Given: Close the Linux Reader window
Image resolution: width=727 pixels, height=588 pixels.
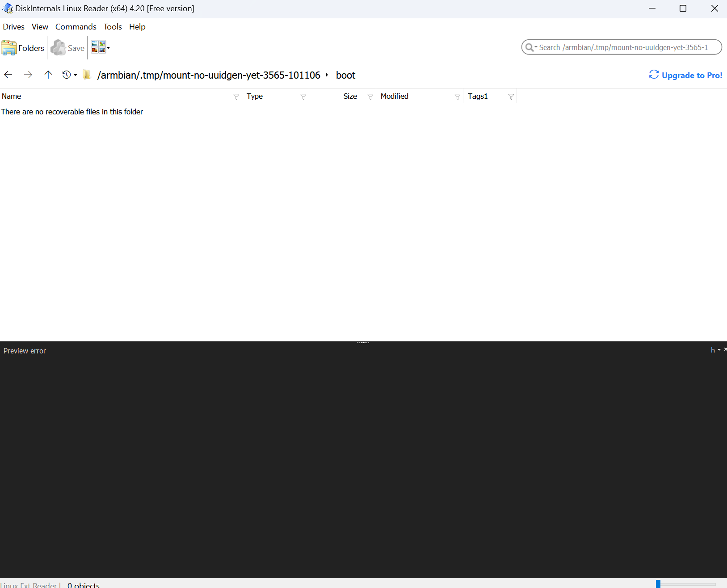Looking at the screenshot, I should pyautogui.click(x=714, y=8).
